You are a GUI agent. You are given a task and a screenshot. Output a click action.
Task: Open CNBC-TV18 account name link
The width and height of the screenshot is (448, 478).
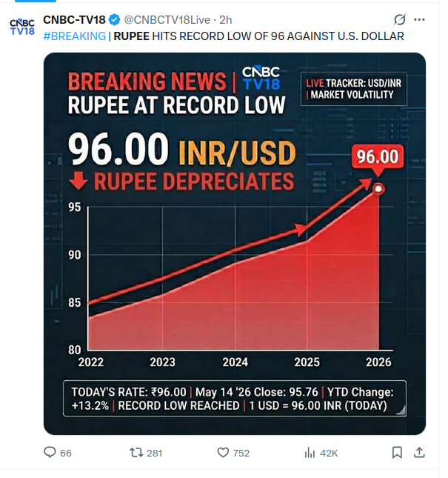click(74, 20)
